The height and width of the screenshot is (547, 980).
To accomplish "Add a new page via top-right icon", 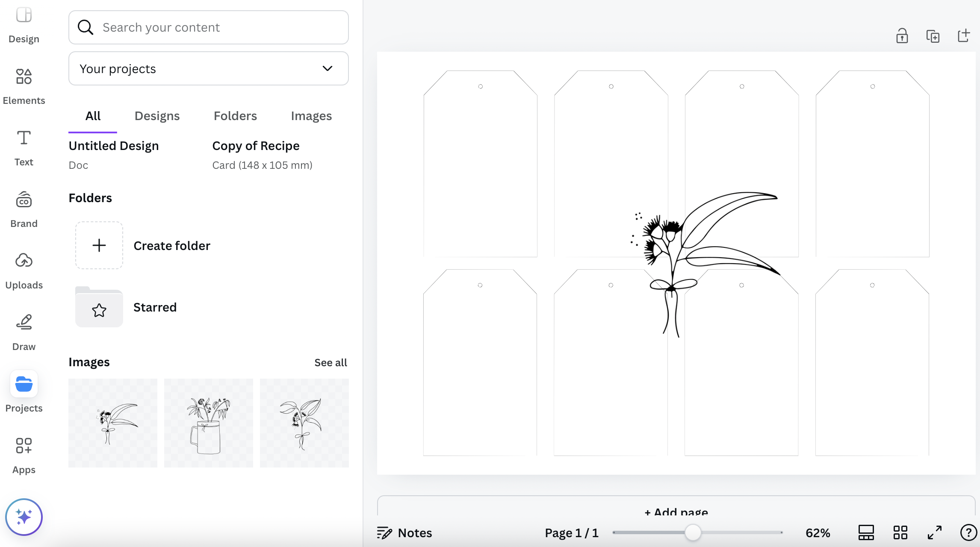I will tap(964, 36).
